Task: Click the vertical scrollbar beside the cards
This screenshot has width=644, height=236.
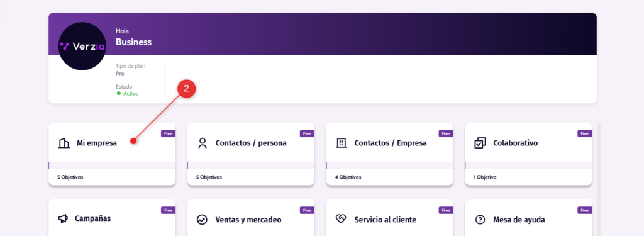Action: pyautogui.click(x=599, y=179)
